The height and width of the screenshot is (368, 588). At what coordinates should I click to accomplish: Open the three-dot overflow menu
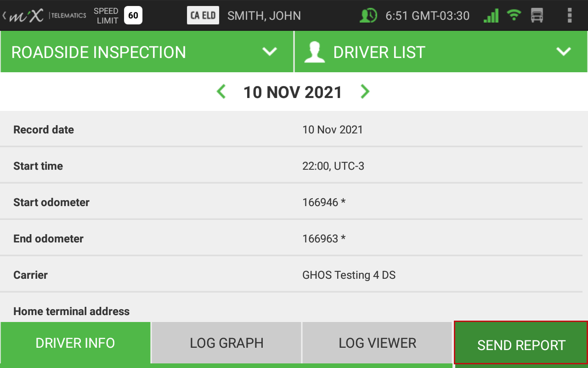(x=570, y=16)
